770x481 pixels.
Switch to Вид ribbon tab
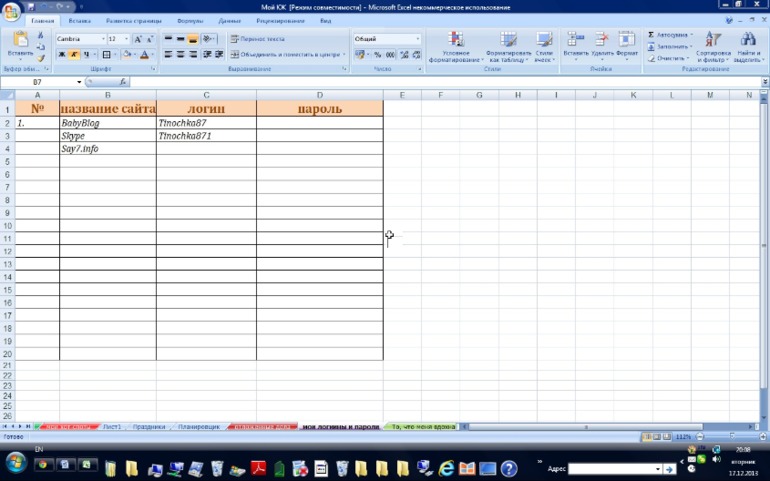point(326,21)
